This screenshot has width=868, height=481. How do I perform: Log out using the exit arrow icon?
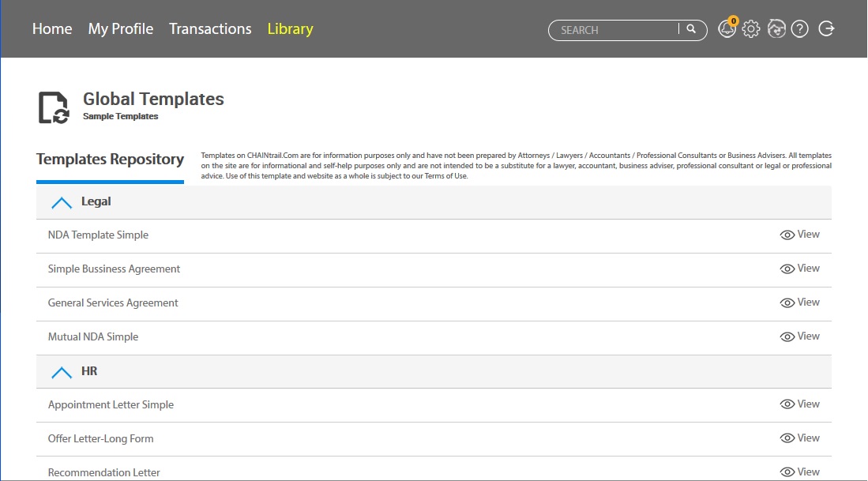826,29
